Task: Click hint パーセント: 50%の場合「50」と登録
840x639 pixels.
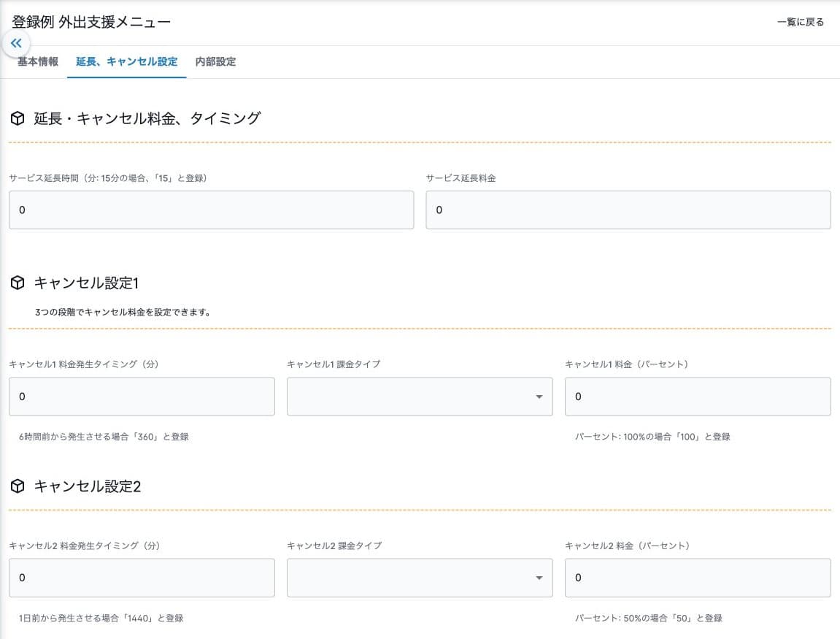Action: [649, 618]
